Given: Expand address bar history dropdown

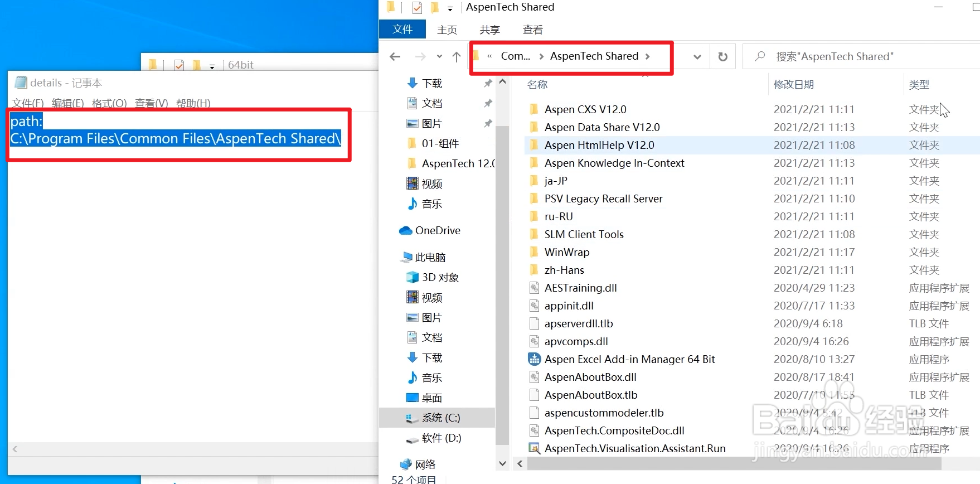Looking at the screenshot, I should tap(697, 56).
